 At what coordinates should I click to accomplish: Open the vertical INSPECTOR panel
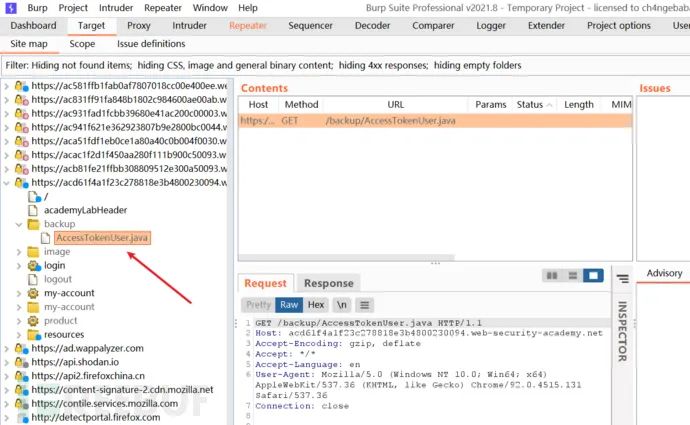click(x=622, y=331)
